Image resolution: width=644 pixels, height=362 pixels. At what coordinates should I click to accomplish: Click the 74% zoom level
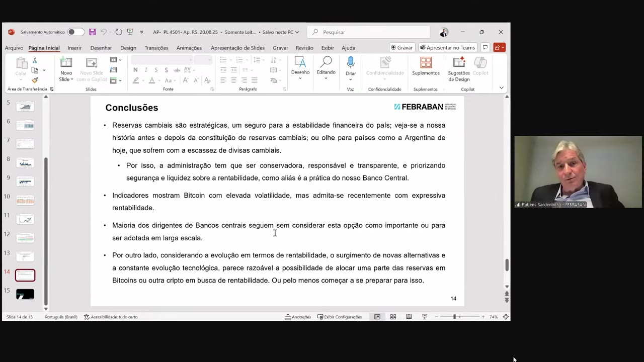click(494, 317)
